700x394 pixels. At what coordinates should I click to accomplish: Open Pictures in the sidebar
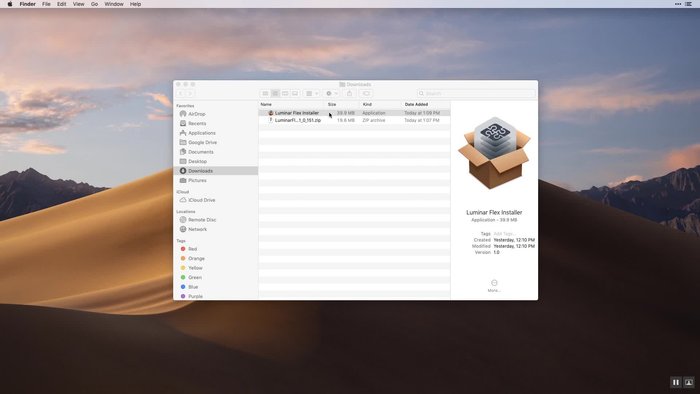(197, 180)
